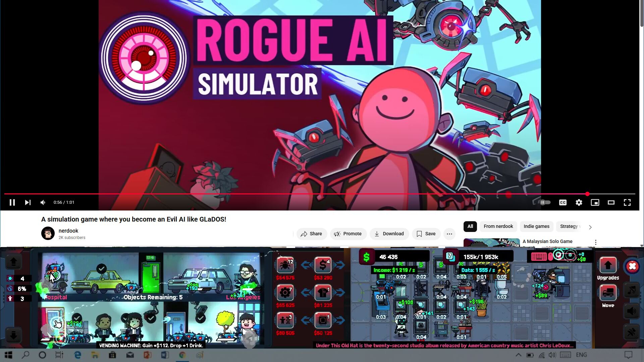Toggle the game's music mute button
This screenshot has height=362, width=644.
click(631, 290)
